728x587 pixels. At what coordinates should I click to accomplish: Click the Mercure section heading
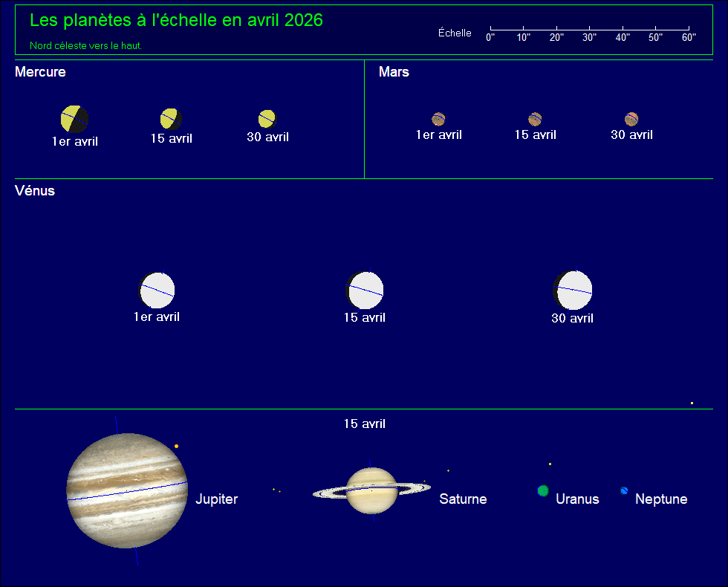point(40,72)
